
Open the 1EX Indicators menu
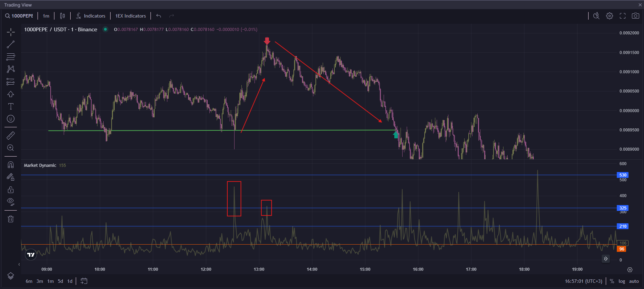(131, 16)
